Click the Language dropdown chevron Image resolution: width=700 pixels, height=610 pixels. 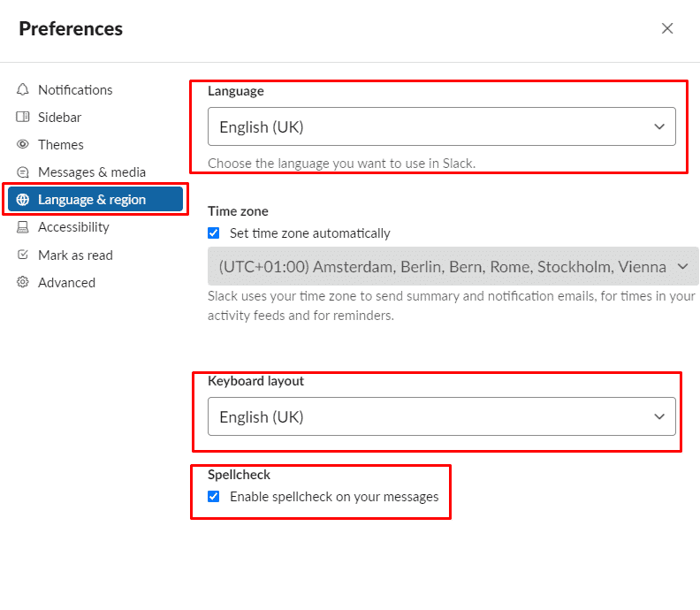point(659,126)
